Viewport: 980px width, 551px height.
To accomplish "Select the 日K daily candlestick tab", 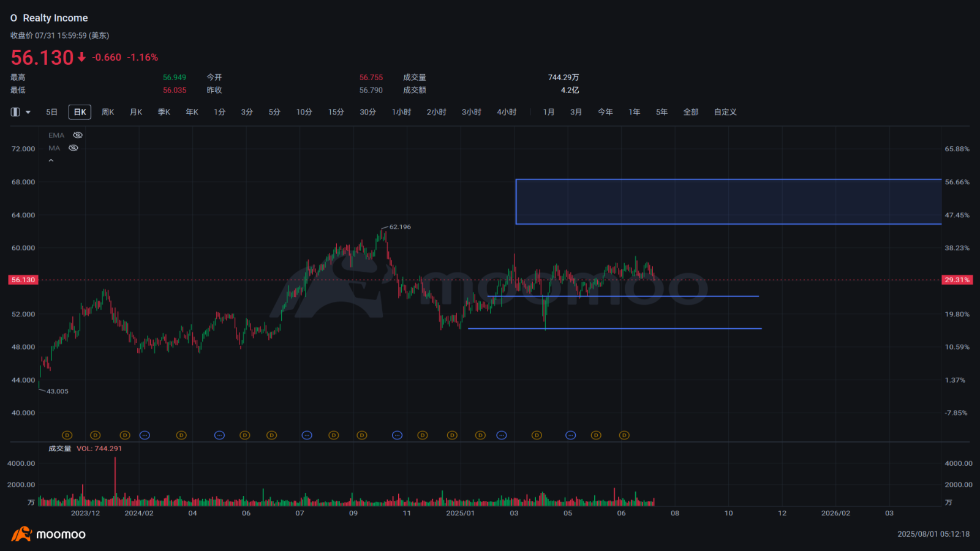I will point(80,112).
